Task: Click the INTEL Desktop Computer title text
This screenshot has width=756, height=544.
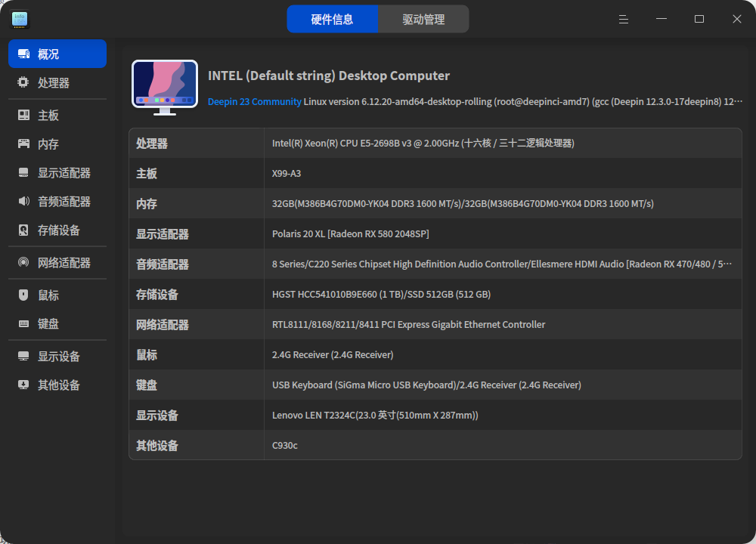Action: [x=329, y=76]
